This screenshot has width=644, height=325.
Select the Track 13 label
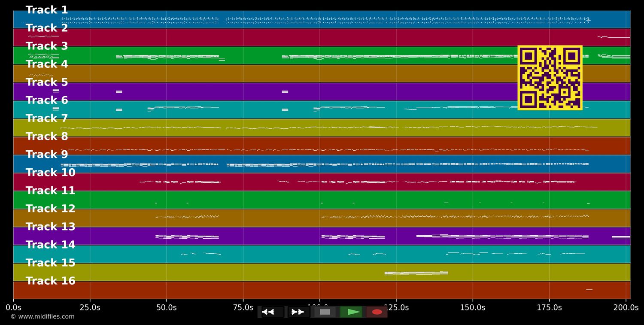(51, 226)
